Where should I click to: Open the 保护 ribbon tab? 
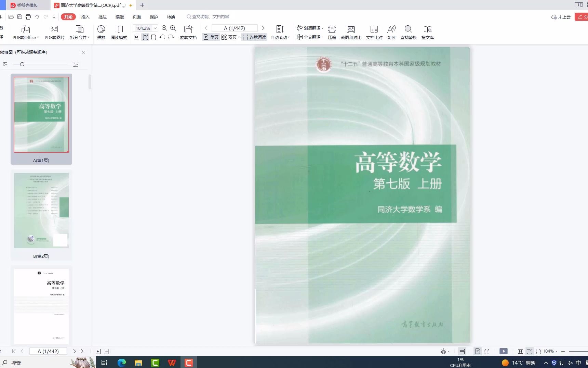pos(154,17)
